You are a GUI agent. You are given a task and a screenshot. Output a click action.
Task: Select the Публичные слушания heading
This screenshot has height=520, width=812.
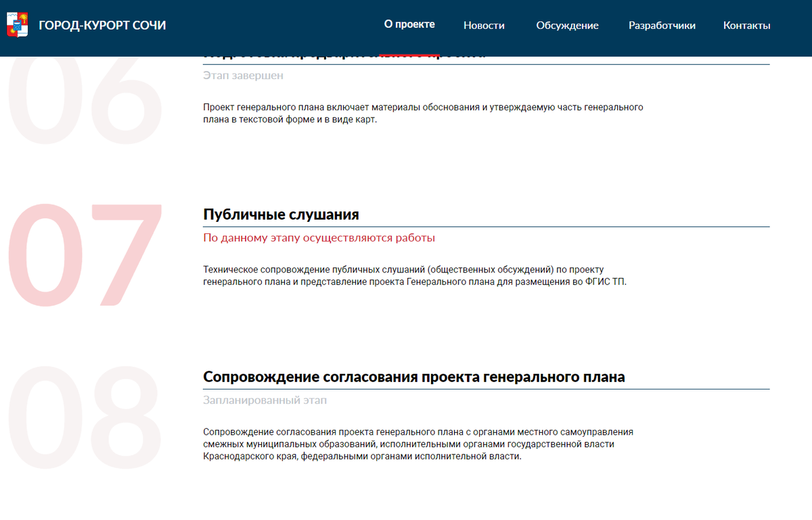coord(281,214)
